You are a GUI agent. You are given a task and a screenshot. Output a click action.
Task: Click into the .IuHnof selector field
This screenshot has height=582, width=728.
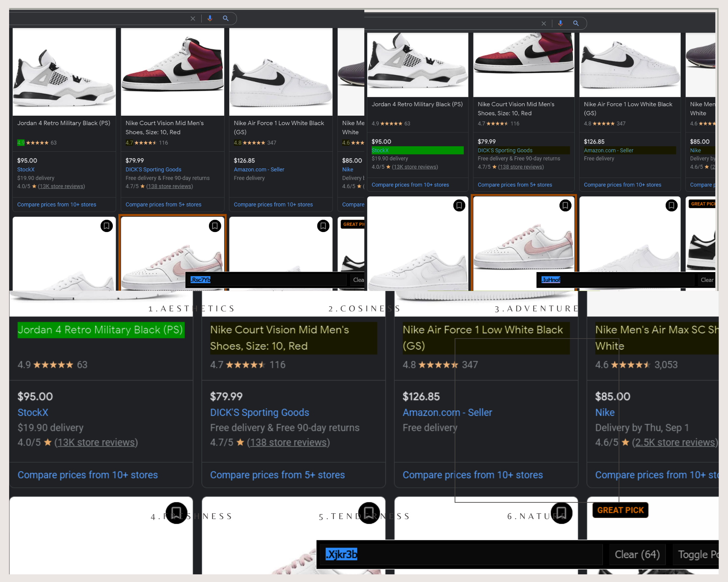(616, 280)
